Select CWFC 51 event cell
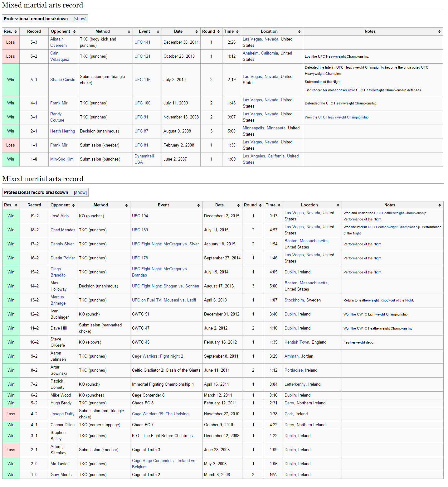Viewport: 448px width, 487px height. click(x=166, y=314)
